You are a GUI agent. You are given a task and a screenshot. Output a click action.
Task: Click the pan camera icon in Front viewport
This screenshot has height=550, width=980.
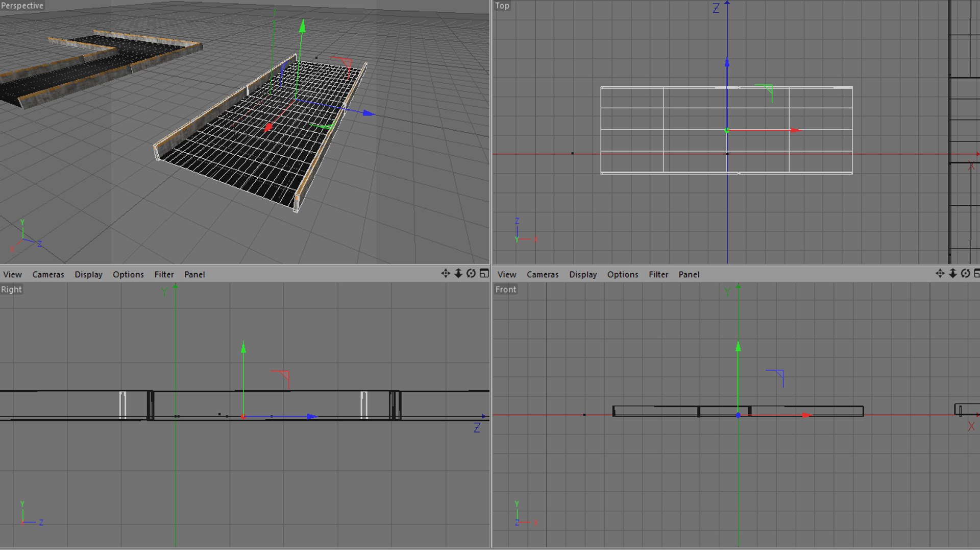pos(940,274)
